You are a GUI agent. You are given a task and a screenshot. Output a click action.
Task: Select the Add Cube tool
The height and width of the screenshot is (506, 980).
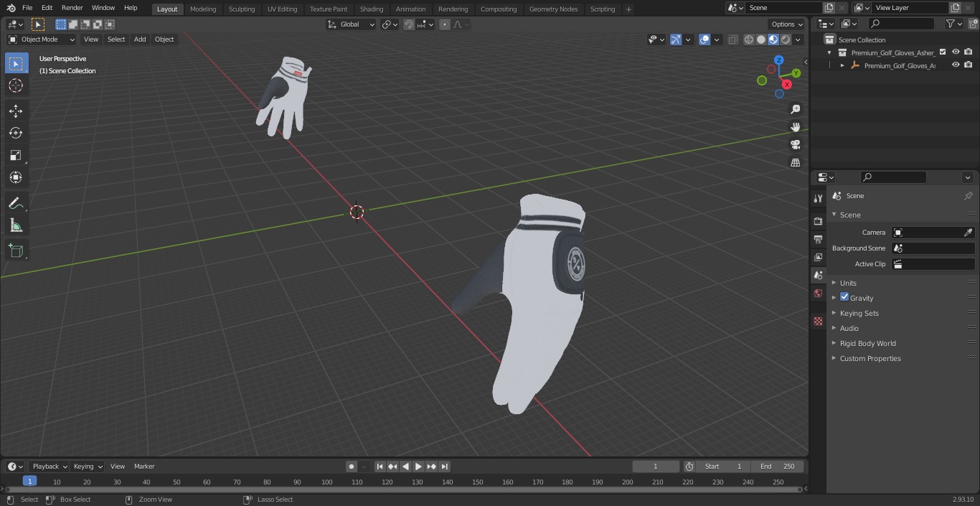tap(16, 250)
